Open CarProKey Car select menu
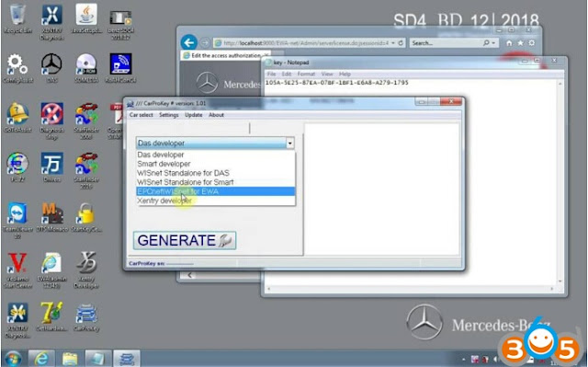This screenshot has height=367, width=588. pyautogui.click(x=141, y=115)
